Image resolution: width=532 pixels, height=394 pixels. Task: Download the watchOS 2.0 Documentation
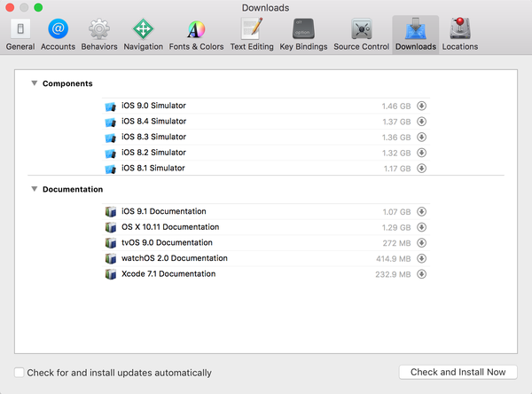[421, 258]
